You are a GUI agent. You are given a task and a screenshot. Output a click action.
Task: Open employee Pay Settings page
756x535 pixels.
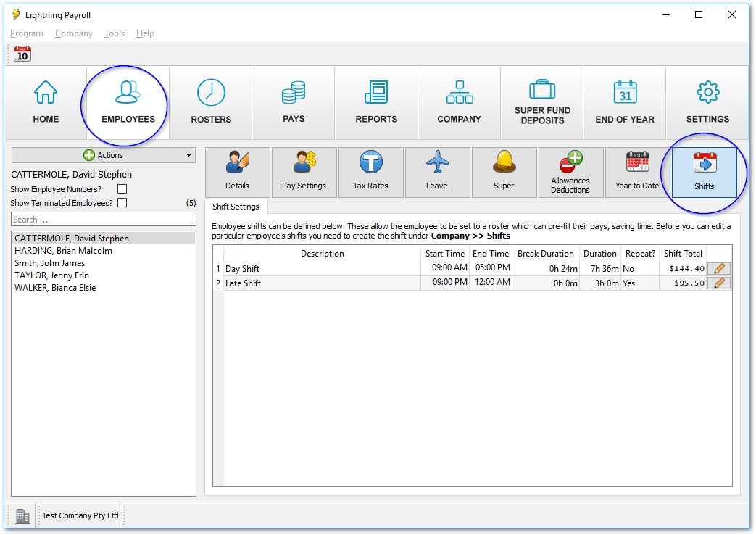(304, 173)
